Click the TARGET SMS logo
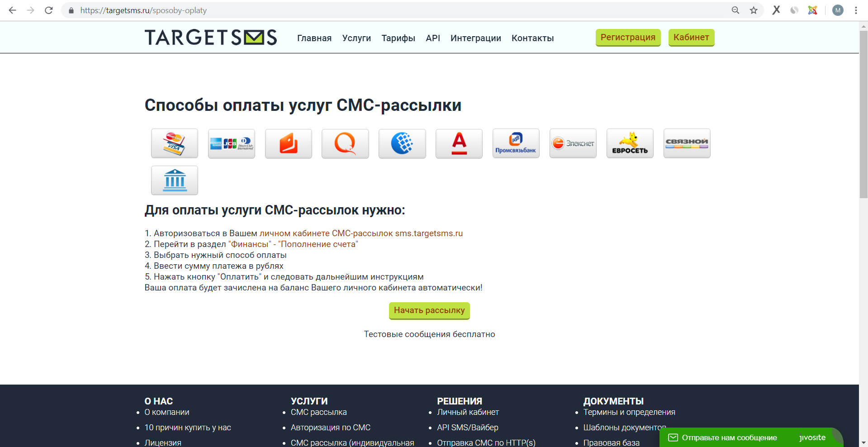This screenshot has width=868, height=447. (211, 37)
